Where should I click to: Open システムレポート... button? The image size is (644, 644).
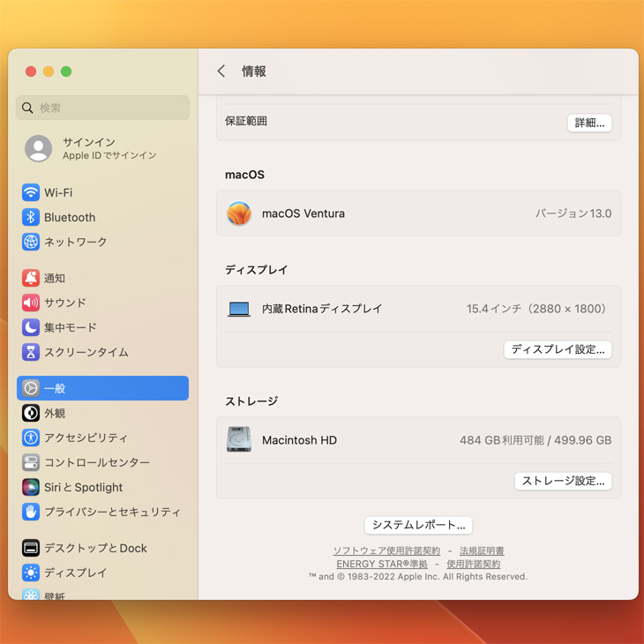(x=418, y=525)
